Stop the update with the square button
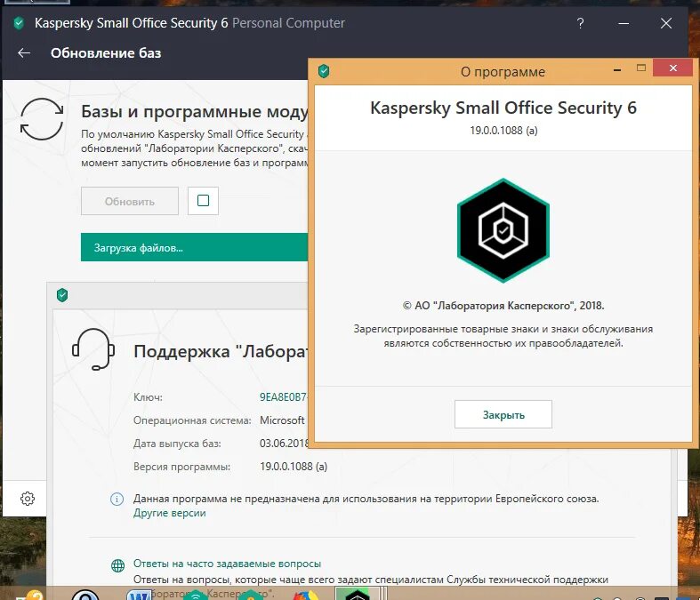The height and width of the screenshot is (600, 700). tap(203, 201)
